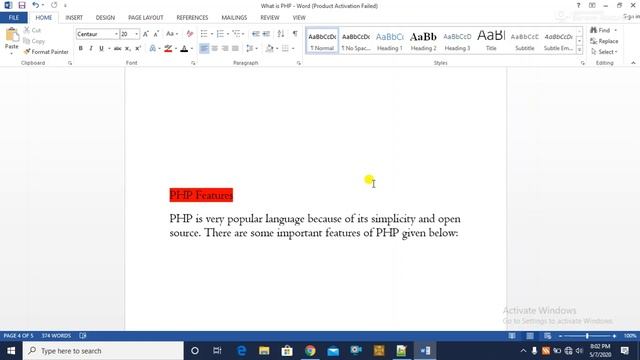Viewport: 640px width, 360px height.
Task: Select the Cut command
Action: pyautogui.click(x=33, y=30)
